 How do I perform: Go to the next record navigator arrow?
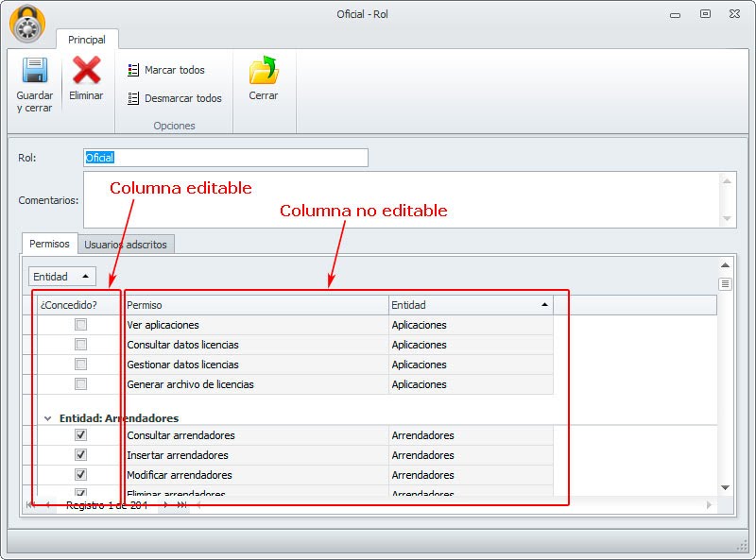tap(166, 504)
